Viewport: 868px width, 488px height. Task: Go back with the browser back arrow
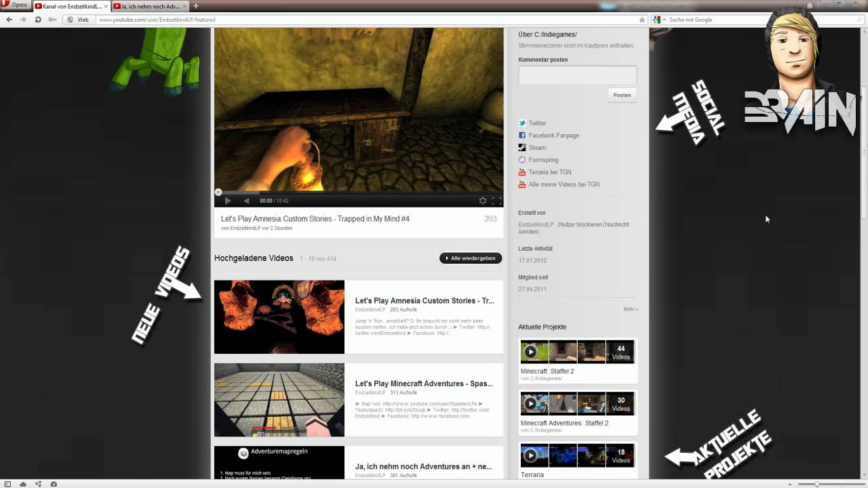pos(9,20)
